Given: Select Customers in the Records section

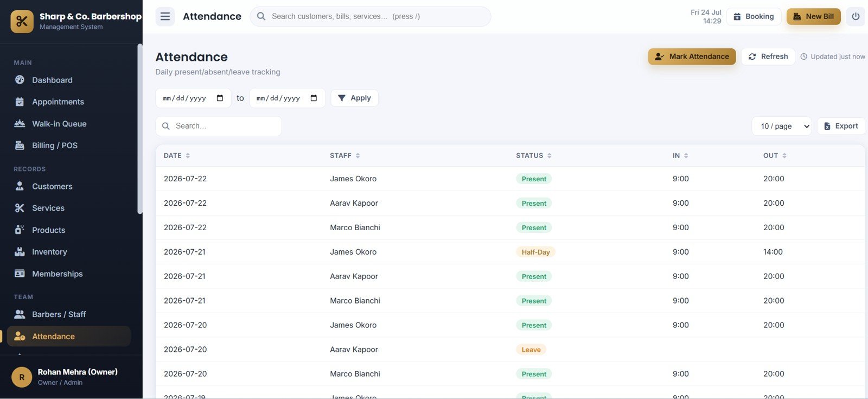Looking at the screenshot, I should [69, 186].
